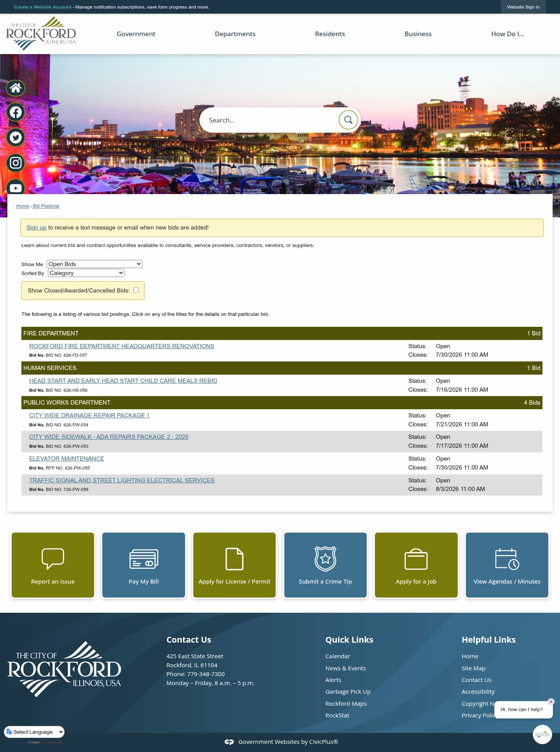Viewport: 560px width, 752px height.
Task: Open the Facebook icon in the sidebar
Action: point(16,112)
